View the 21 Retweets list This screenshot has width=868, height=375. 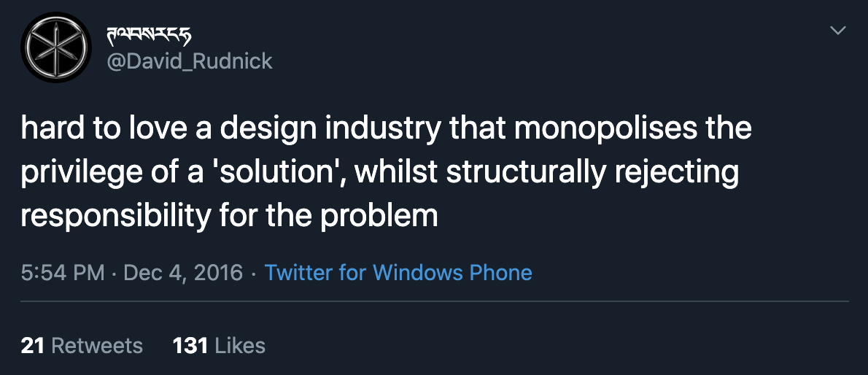82,344
